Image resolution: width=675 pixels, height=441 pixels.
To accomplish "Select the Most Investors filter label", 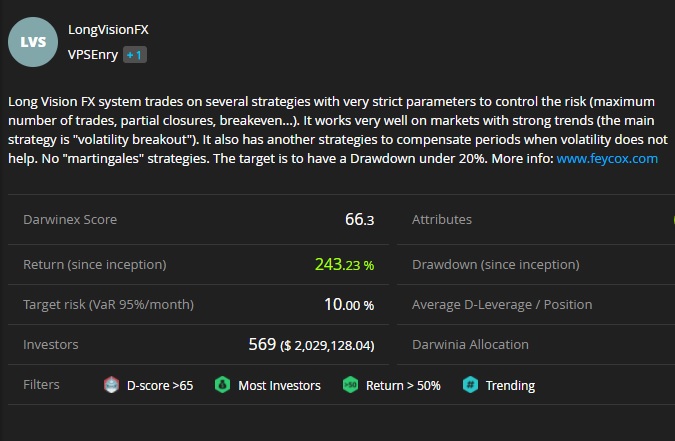I will coord(279,385).
